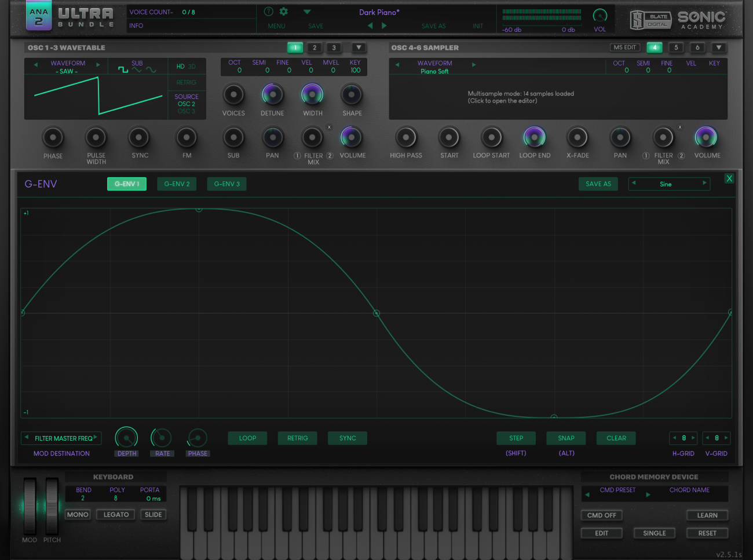Enable envelope SYNC button
This screenshot has height=560, width=753.
click(x=348, y=438)
